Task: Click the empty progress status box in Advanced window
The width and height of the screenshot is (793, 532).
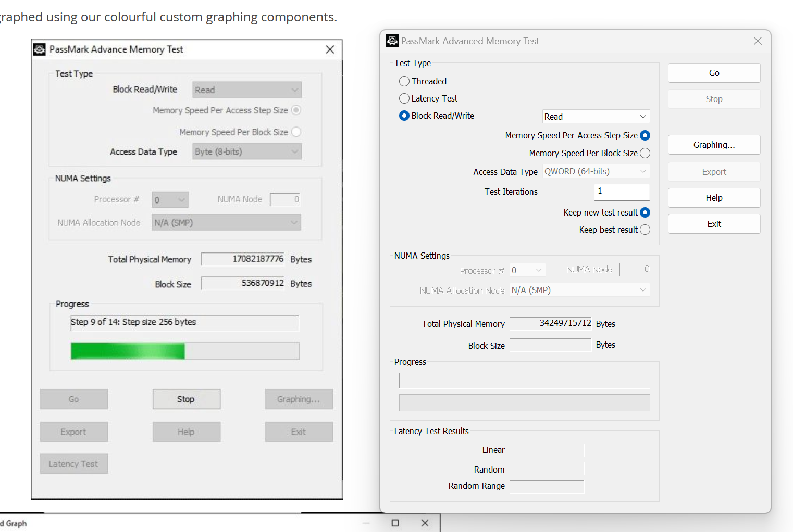Action: [x=525, y=381]
